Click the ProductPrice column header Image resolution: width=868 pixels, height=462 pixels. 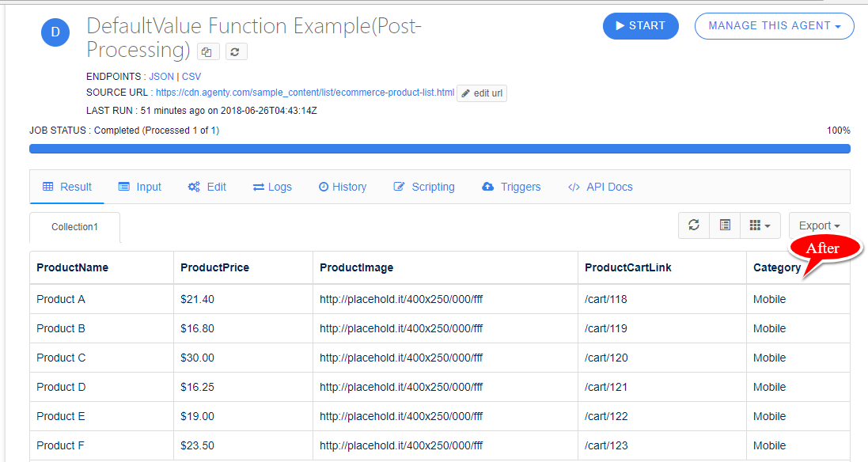(x=214, y=267)
